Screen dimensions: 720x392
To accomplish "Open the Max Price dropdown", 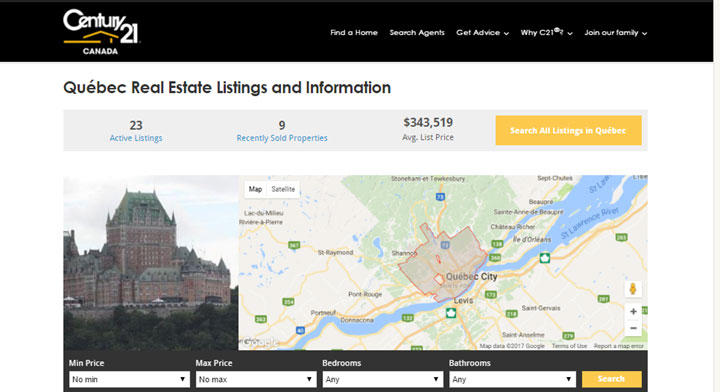I will (x=256, y=379).
